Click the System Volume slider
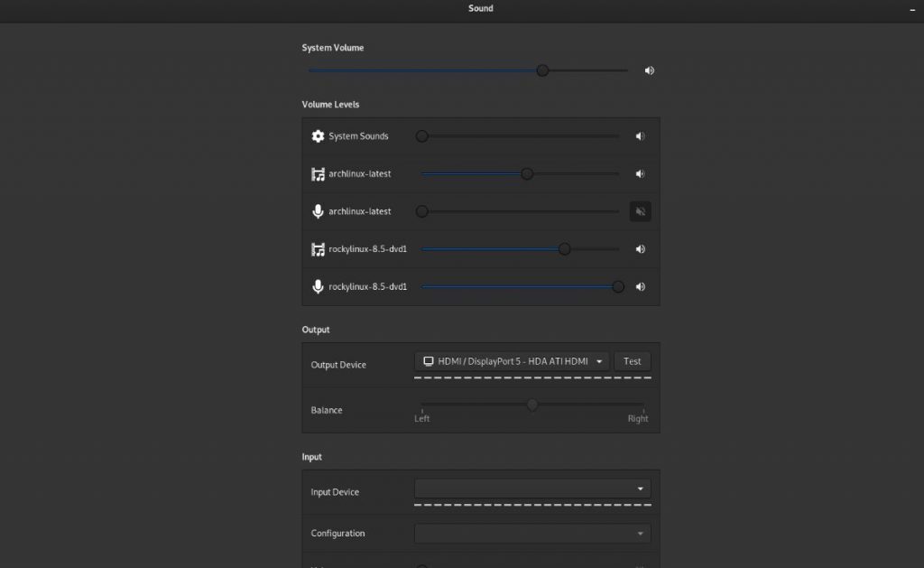The width and height of the screenshot is (924, 568). click(x=542, y=70)
